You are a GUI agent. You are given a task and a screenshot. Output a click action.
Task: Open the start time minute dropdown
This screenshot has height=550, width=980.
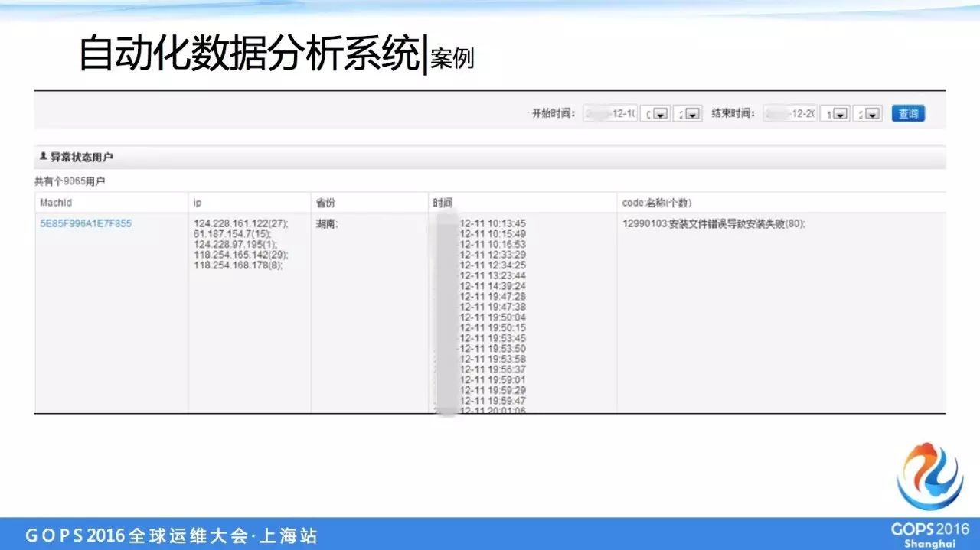pos(688,112)
